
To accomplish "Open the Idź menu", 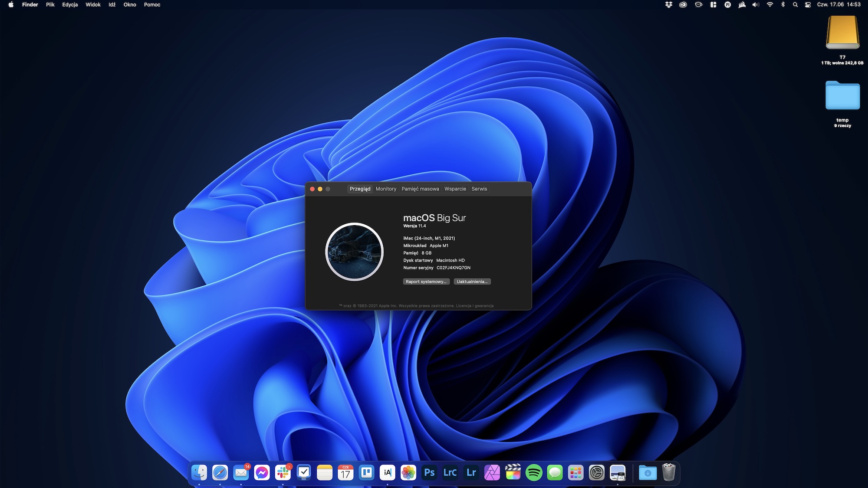I will pyautogui.click(x=112, y=5).
